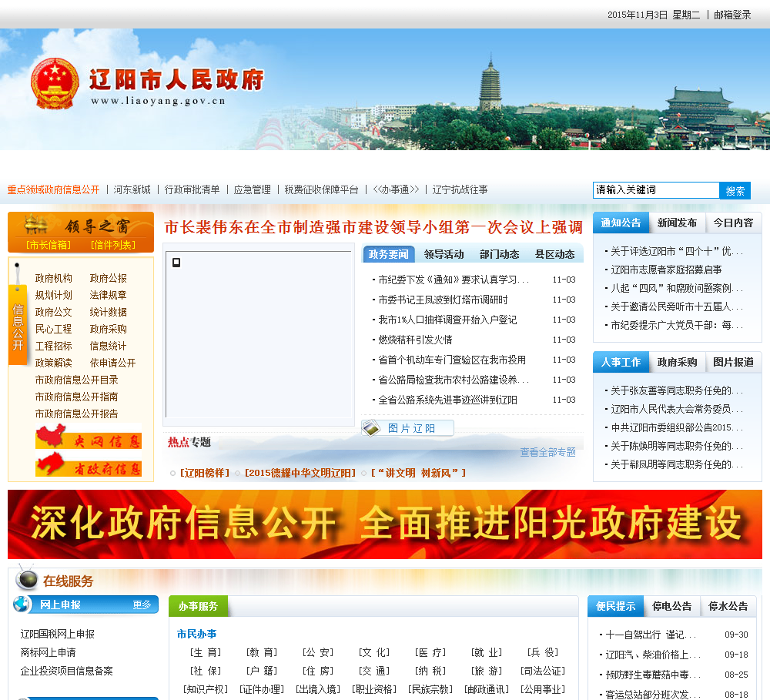The image size is (770, 700).
Task: Open 辽阳国税网上申报 link
Action: click(x=58, y=635)
